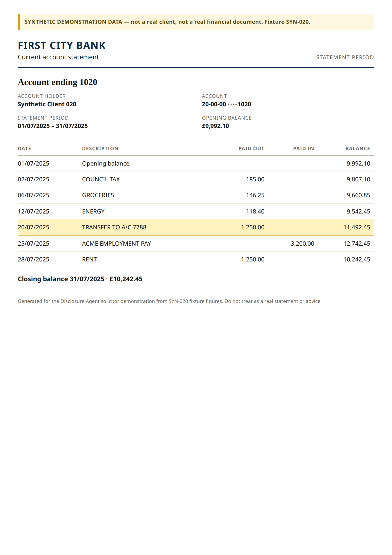Viewport: 392px width, 555px height.
Task: Click the synthetic demonstration data banner text
Action: [167, 22]
